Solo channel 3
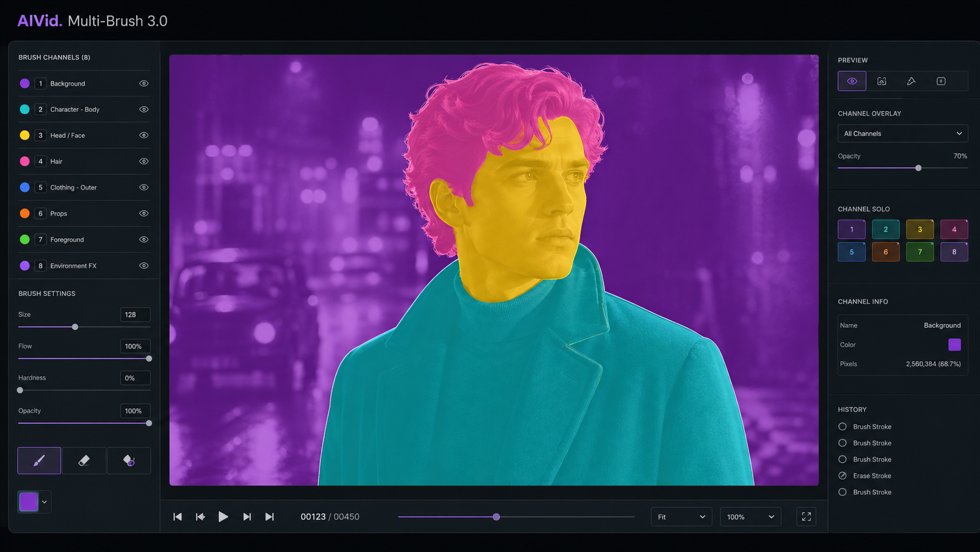 click(x=920, y=229)
